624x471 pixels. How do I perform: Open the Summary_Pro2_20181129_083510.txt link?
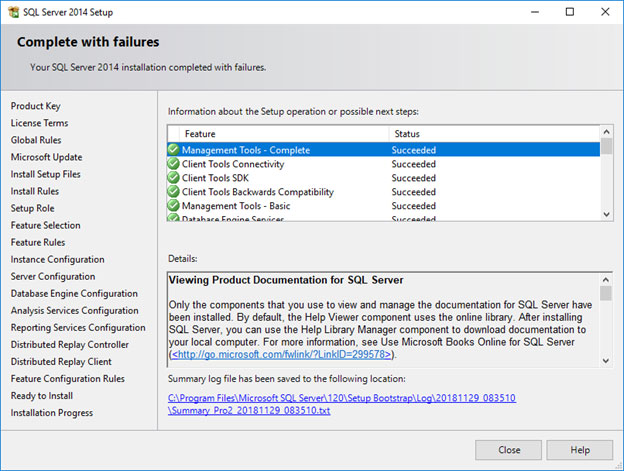[x=249, y=410]
